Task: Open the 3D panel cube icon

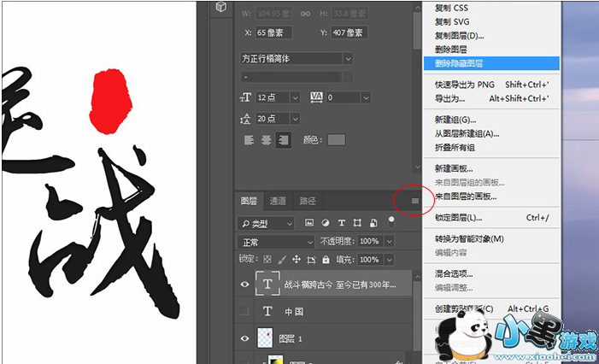Action: (x=221, y=7)
